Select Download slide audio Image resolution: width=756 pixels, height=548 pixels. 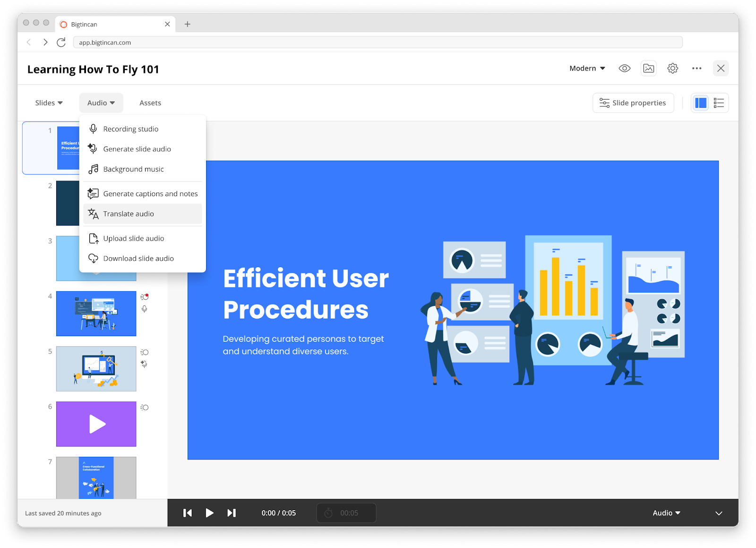138,258
